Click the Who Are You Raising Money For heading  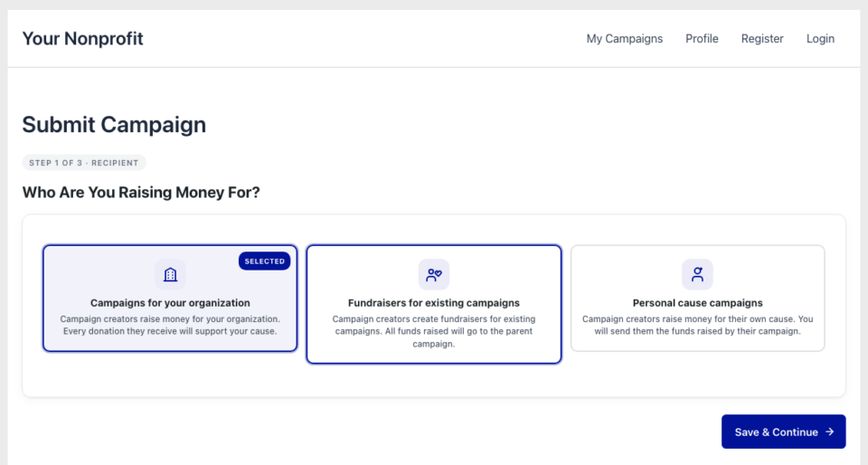[x=141, y=192]
